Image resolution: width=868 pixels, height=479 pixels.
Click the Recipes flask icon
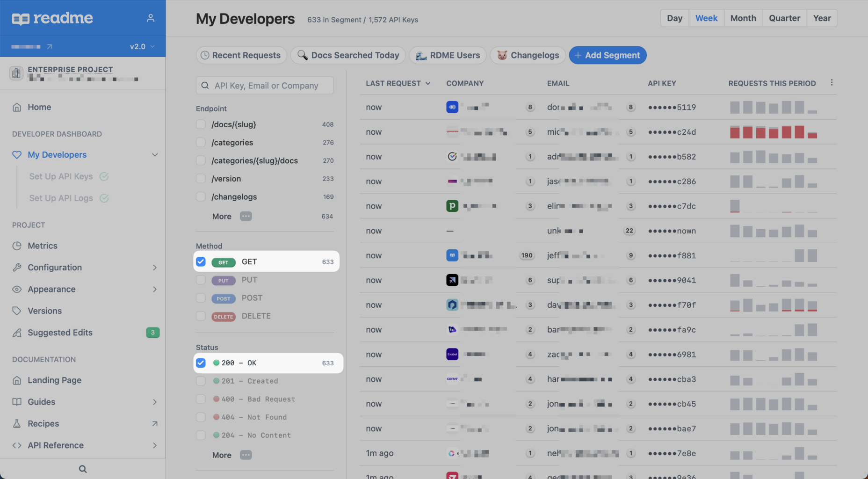pos(17,424)
